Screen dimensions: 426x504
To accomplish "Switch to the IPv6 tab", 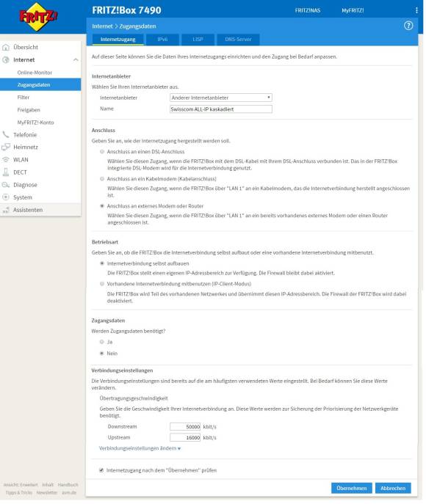I will tap(162, 39).
